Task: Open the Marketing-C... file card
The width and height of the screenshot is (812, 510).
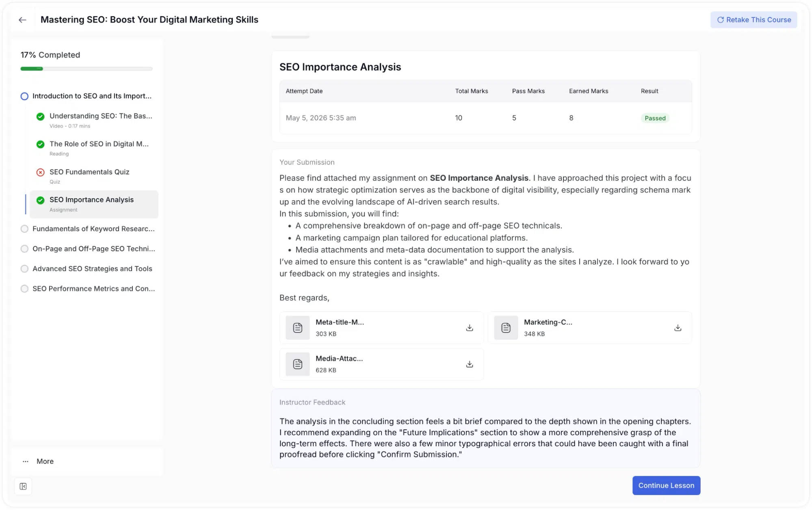Action: coord(590,328)
